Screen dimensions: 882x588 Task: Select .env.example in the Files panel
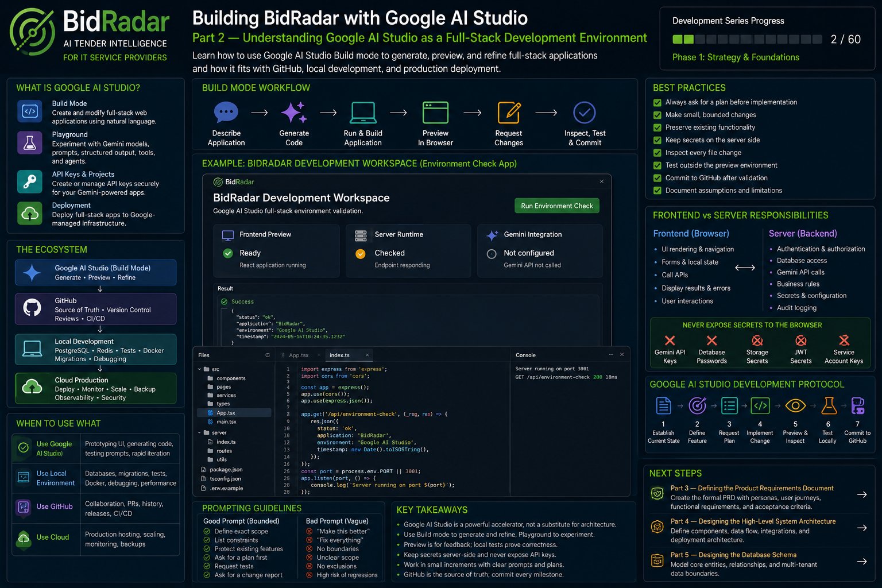click(226, 488)
